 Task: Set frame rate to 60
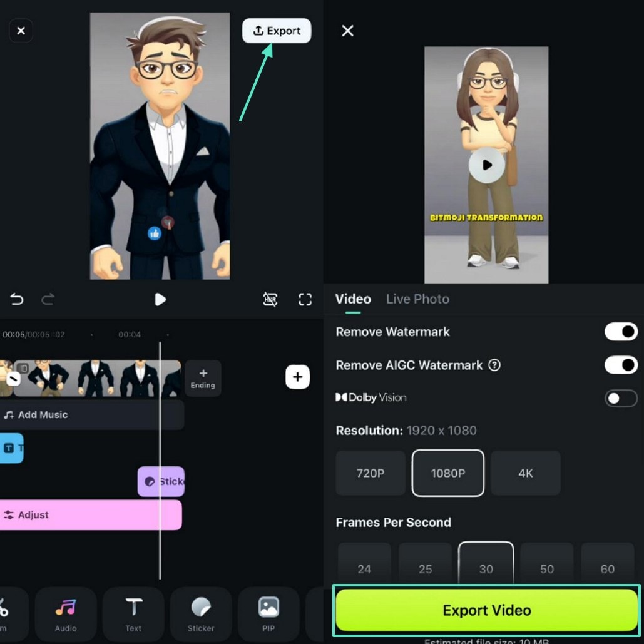pyautogui.click(x=608, y=565)
